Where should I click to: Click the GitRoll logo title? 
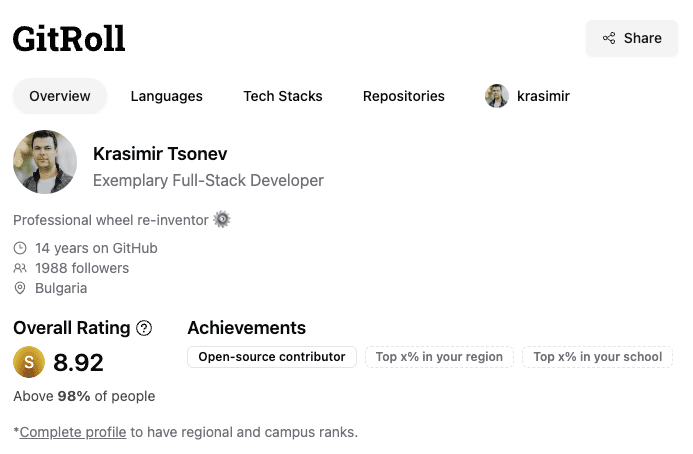tap(69, 39)
